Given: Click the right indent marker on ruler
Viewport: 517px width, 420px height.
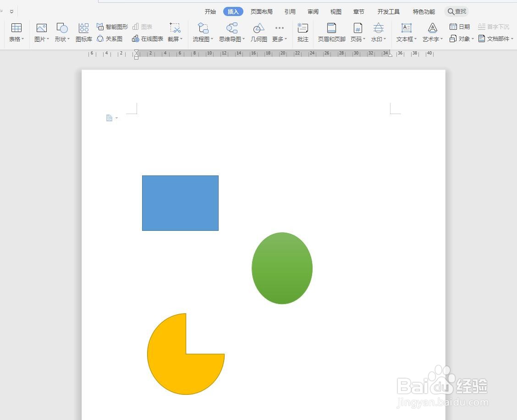Looking at the screenshot, I should click(x=390, y=55).
